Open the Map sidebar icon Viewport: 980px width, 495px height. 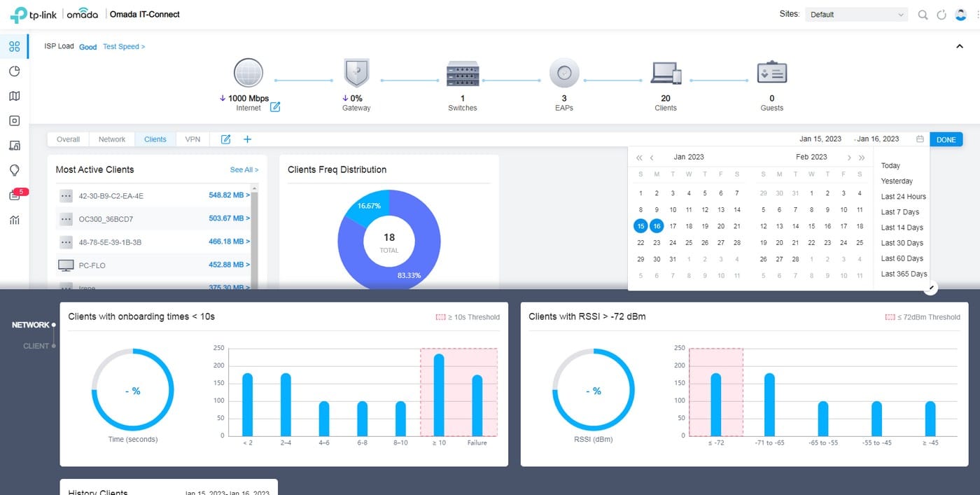click(14, 95)
